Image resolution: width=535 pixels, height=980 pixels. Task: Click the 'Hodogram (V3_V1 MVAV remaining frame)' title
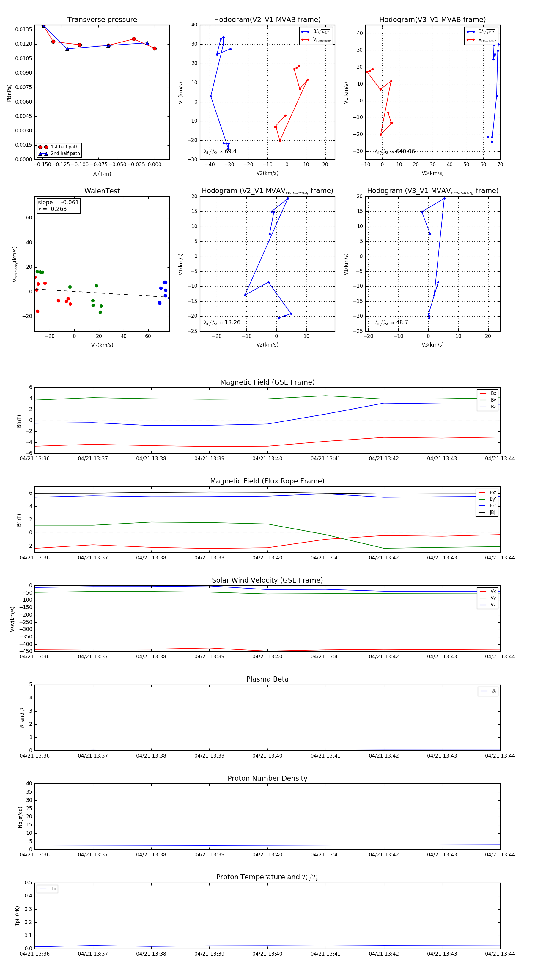tap(432, 191)
